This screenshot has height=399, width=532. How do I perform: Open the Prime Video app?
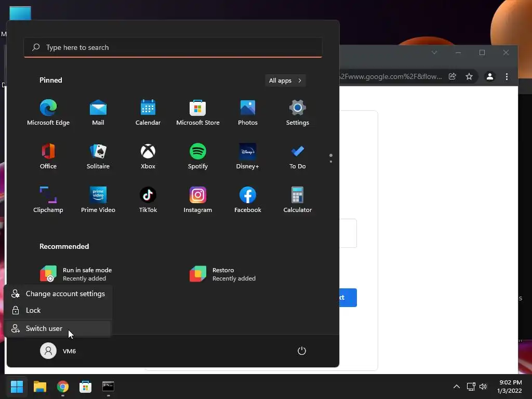tap(98, 200)
